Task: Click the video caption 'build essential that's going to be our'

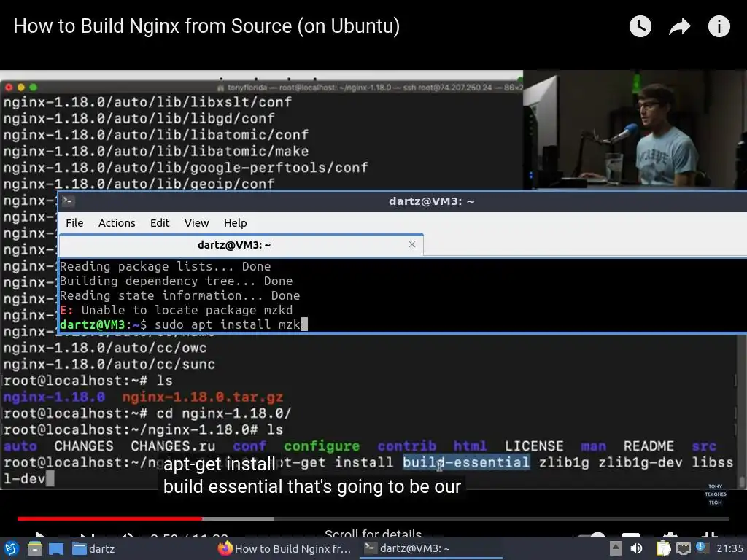Action: [312, 486]
